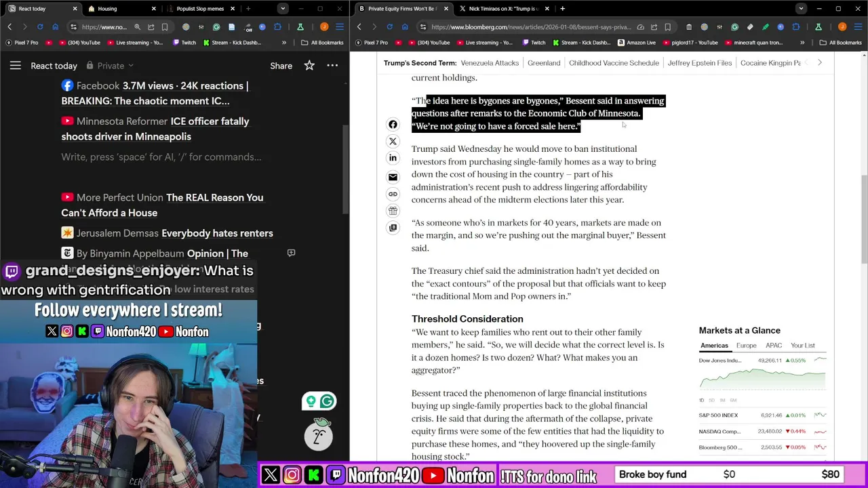Screen dimensions: 868x488
Task: Reload the page in the left browser window
Action: tap(40, 27)
